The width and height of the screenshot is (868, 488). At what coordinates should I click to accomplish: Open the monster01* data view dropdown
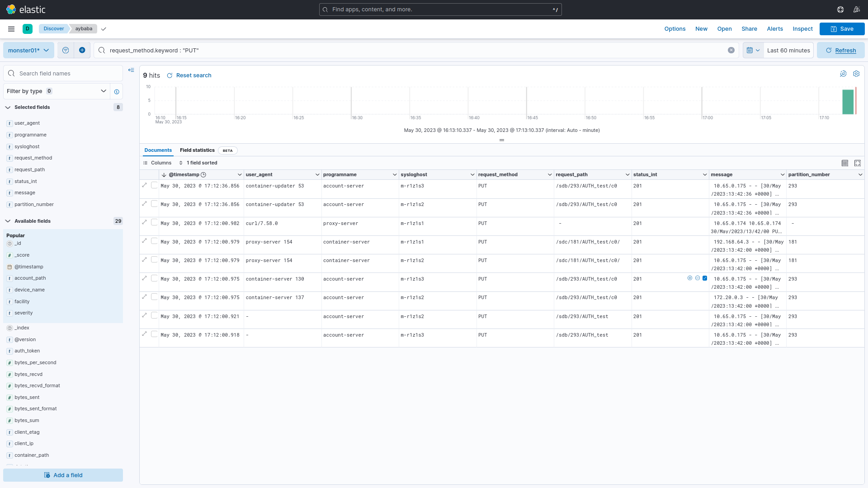[28, 50]
